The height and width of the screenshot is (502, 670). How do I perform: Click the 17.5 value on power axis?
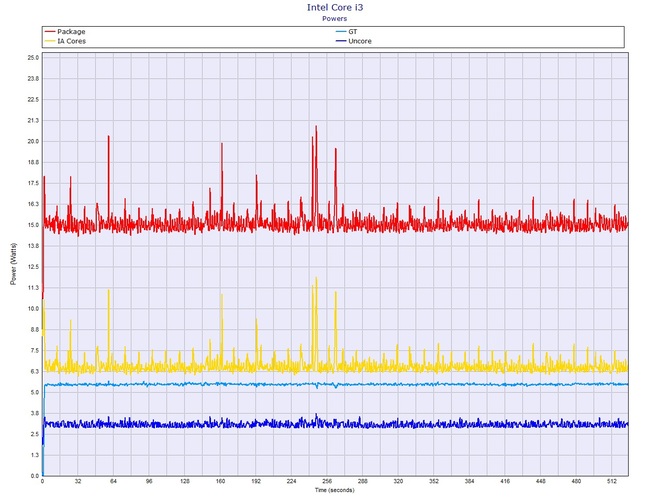(x=33, y=183)
